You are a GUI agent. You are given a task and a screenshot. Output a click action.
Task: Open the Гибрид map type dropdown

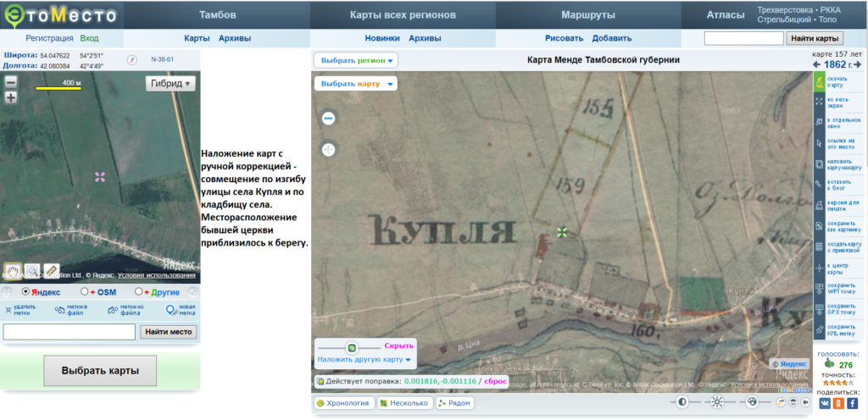click(x=171, y=83)
